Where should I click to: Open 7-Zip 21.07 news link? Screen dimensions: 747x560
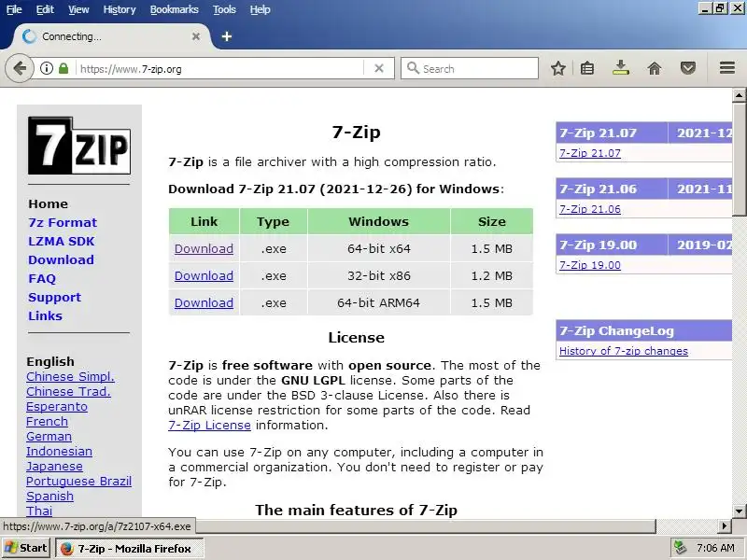tap(590, 153)
